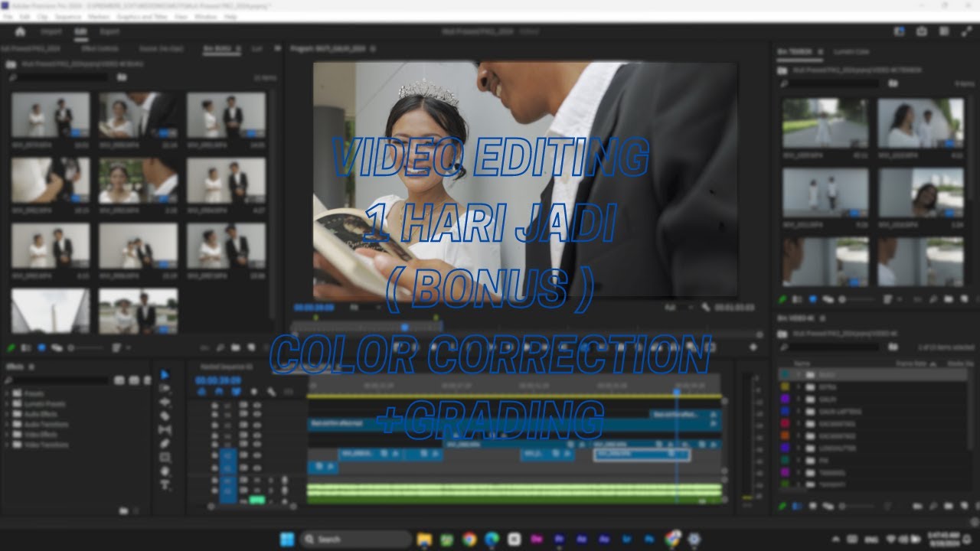Open Program monitor settings wrench

pyautogui.click(x=704, y=307)
